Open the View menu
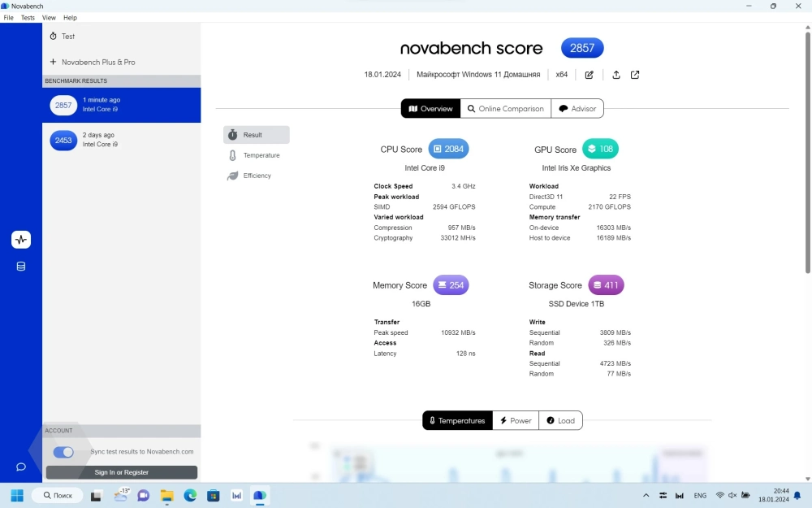Viewport: 812px width, 508px height. (x=49, y=17)
